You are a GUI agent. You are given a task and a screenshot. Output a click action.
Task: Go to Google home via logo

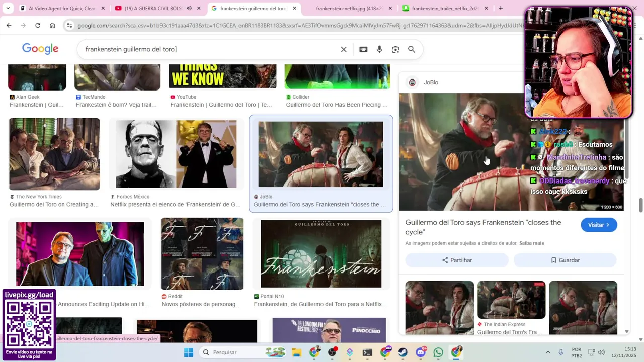40,49
